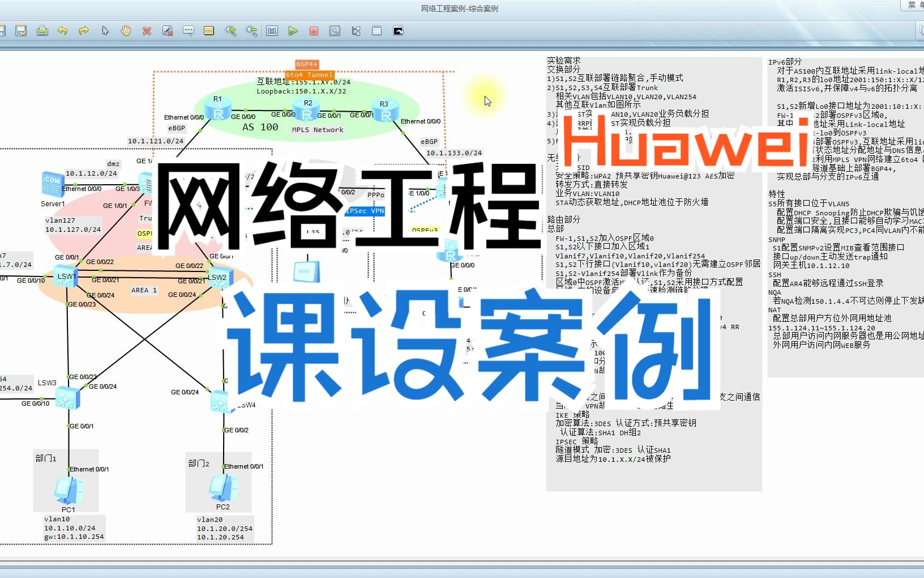The height and width of the screenshot is (578, 924).
Task: Click the 'Loopback:150.1.X.X/32' label
Action: [301, 91]
